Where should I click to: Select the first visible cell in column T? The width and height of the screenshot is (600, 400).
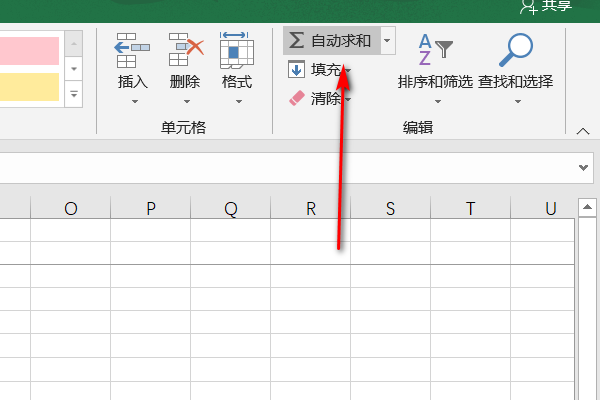click(x=470, y=230)
